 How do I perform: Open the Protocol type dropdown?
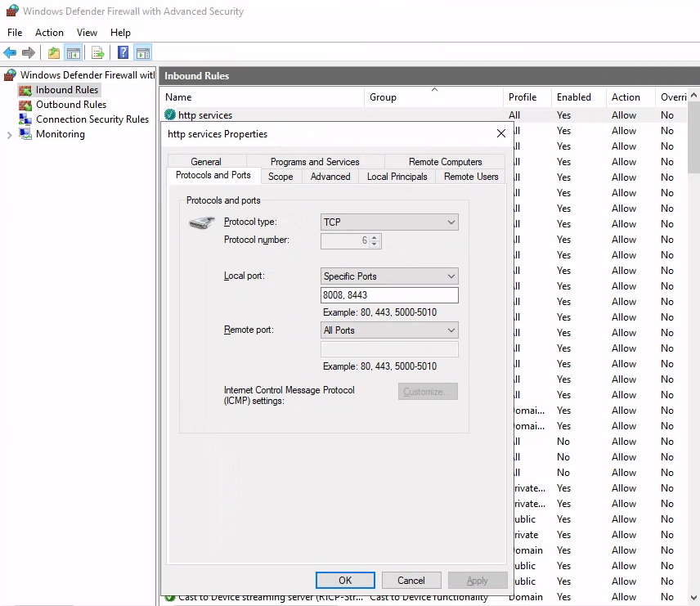point(389,222)
